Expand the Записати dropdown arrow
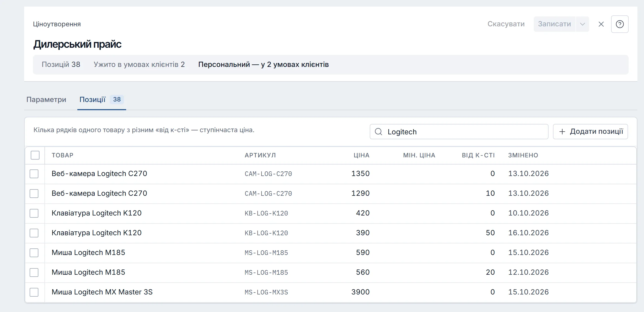 click(x=582, y=24)
